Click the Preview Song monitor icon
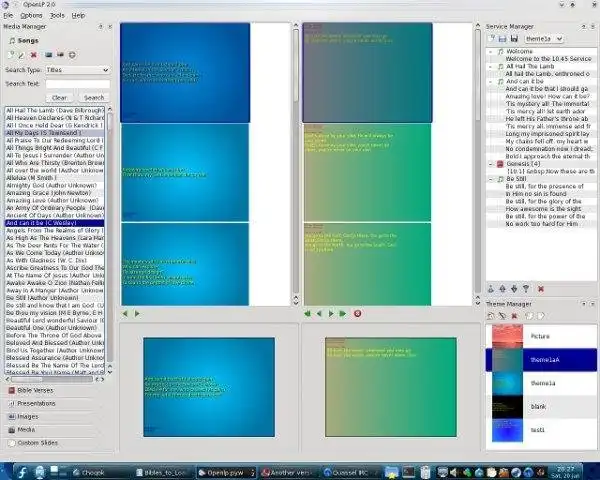The width and height of the screenshot is (600, 480). tap(48, 55)
